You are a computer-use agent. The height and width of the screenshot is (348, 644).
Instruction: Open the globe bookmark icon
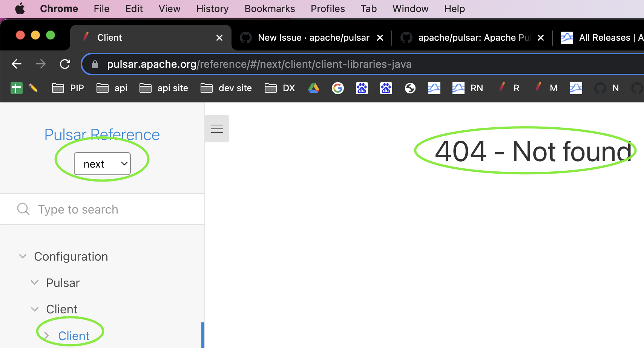[x=410, y=88]
